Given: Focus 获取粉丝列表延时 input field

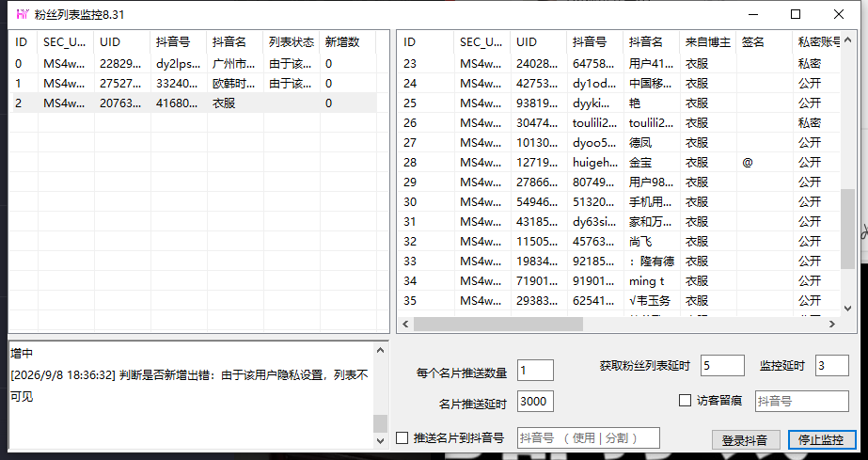Looking at the screenshot, I should (x=722, y=366).
